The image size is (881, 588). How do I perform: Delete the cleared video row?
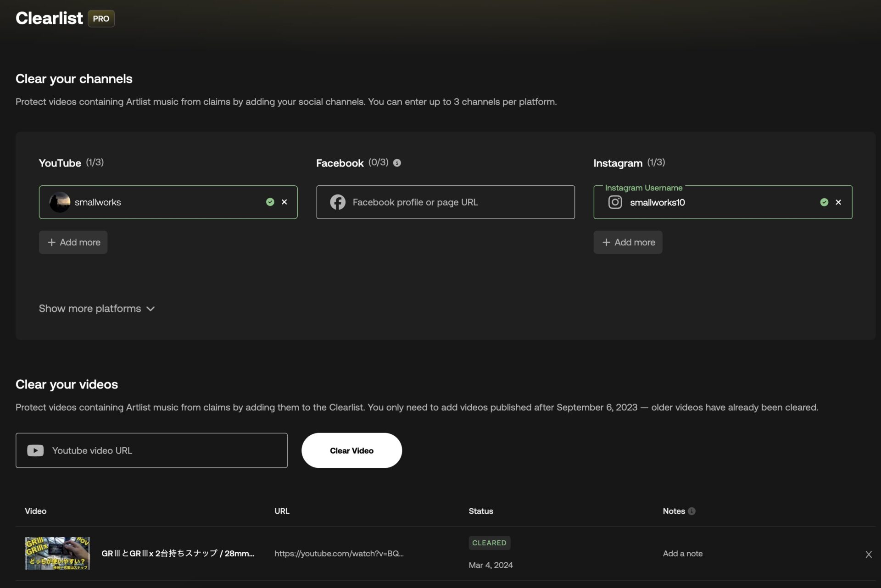tap(868, 555)
